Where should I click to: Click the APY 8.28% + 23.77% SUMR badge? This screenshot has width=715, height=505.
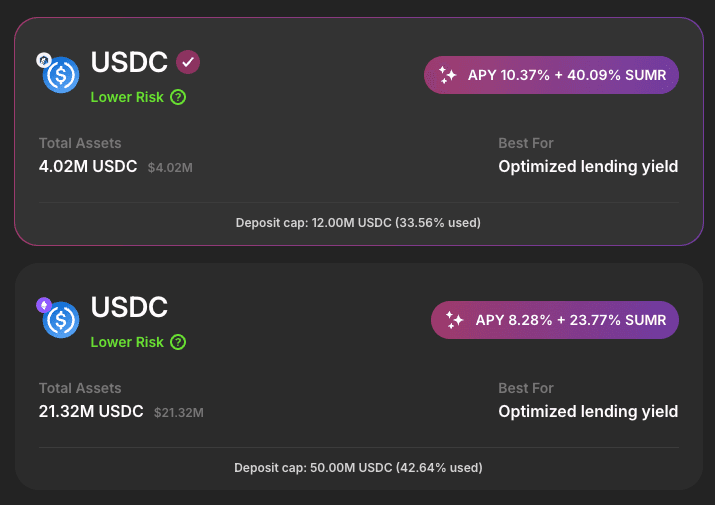click(x=555, y=320)
